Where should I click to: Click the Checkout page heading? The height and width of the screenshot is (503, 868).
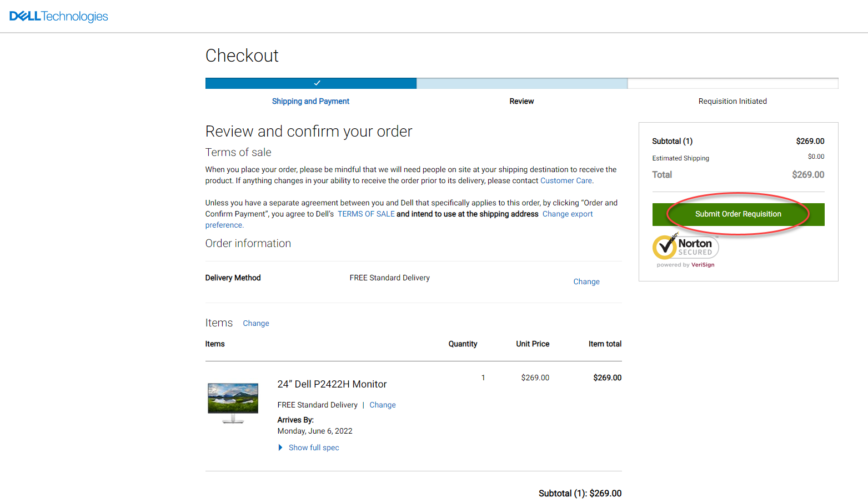point(242,56)
